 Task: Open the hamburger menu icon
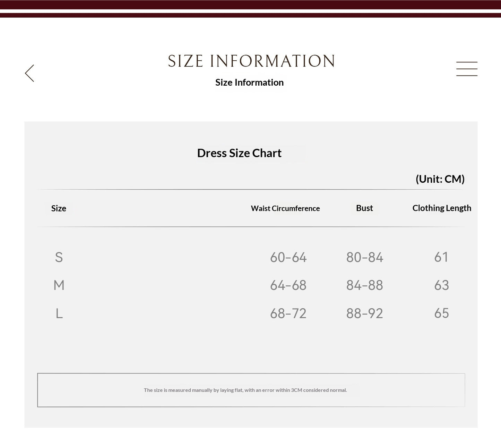[467, 69]
